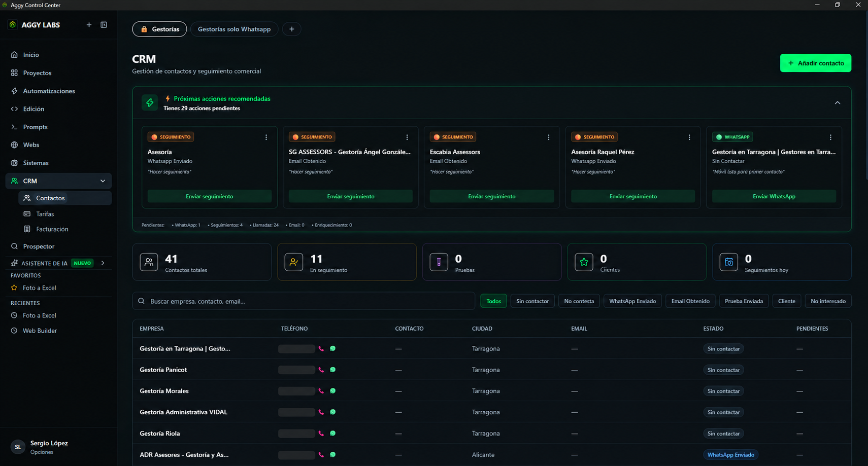Open Tarifas in the sidebar
This screenshot has width=868, height=466.
coord(45,214)
